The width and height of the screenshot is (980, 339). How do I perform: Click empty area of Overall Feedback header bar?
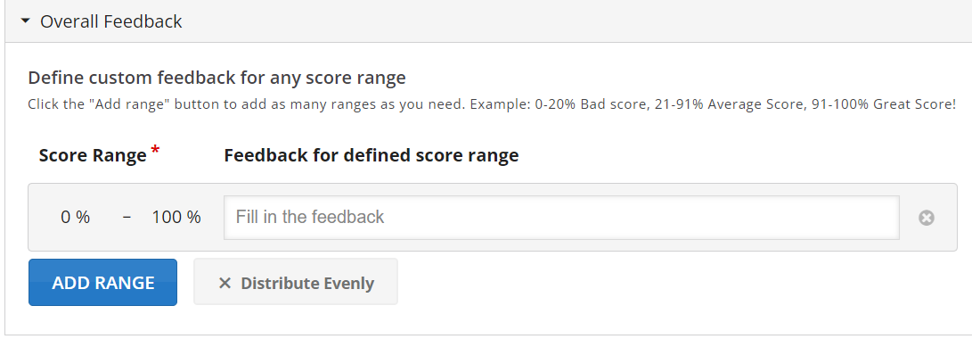tap(562, 21)
